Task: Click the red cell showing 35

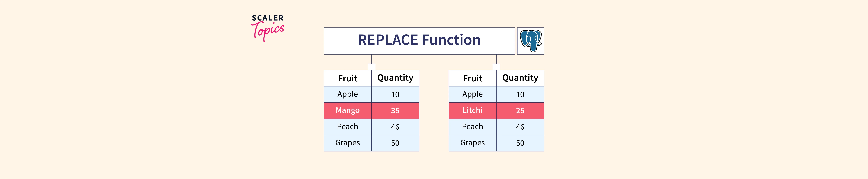Action: pos(395,110)
